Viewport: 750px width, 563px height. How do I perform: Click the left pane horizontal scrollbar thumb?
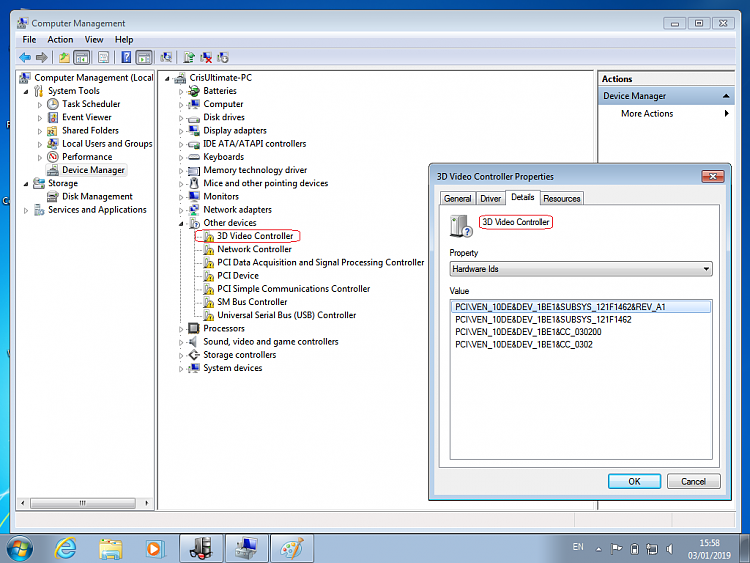[83, 503]
